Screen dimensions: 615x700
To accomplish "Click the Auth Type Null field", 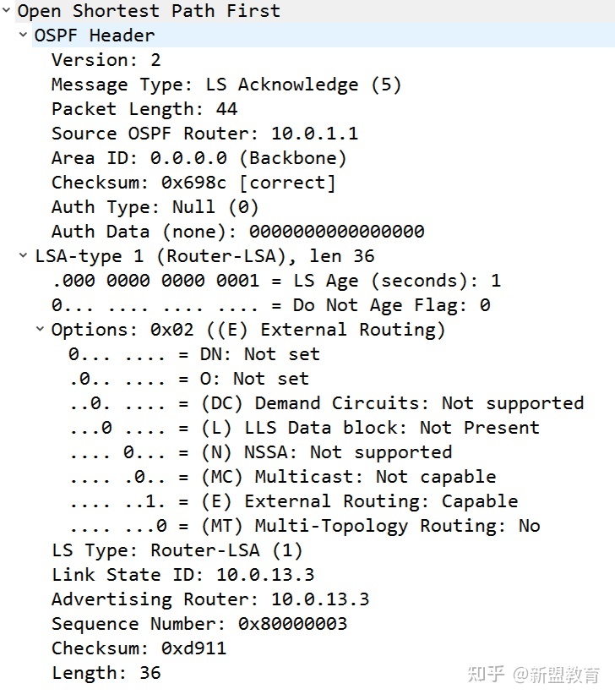I will point(155,207).
